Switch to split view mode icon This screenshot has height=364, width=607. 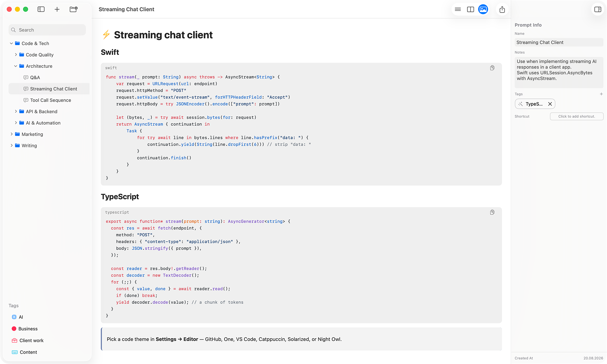point(470,9)
